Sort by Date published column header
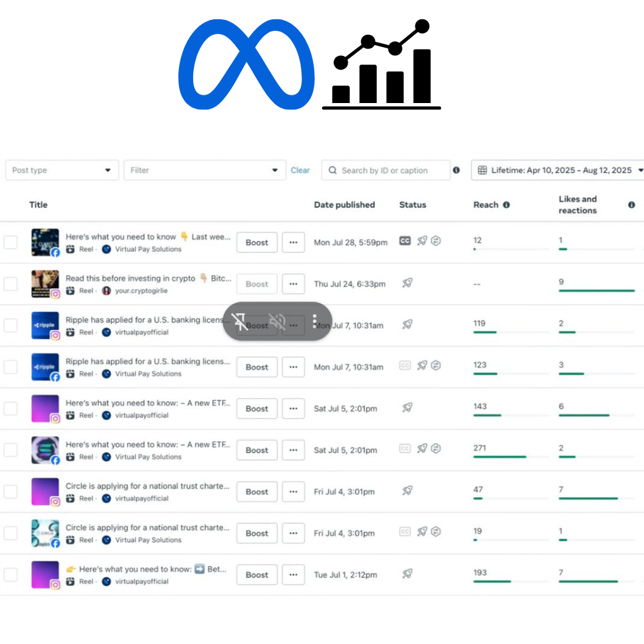This screenshot has height=644, width=644. (x=344, y=205)
